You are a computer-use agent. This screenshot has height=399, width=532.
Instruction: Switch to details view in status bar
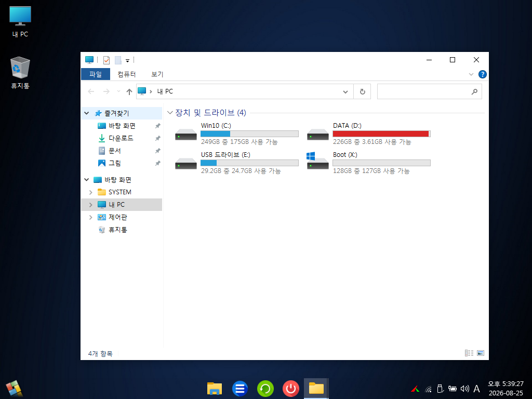[469, 353]
